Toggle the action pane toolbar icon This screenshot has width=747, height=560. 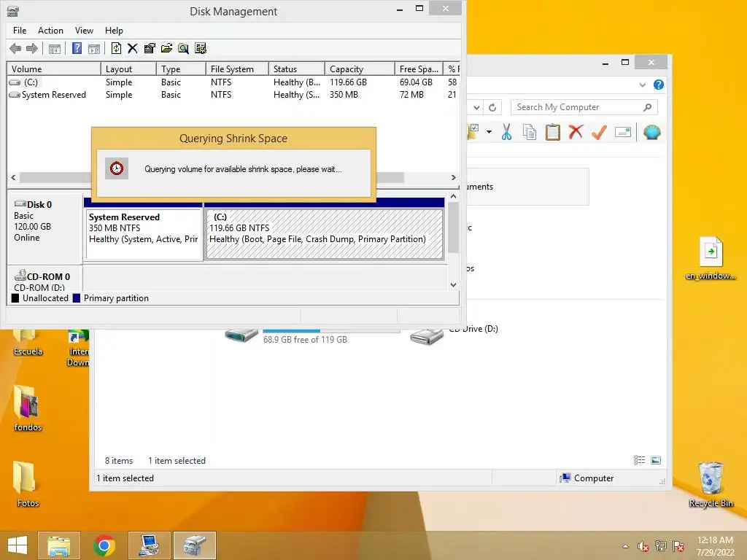coord(94,48)
